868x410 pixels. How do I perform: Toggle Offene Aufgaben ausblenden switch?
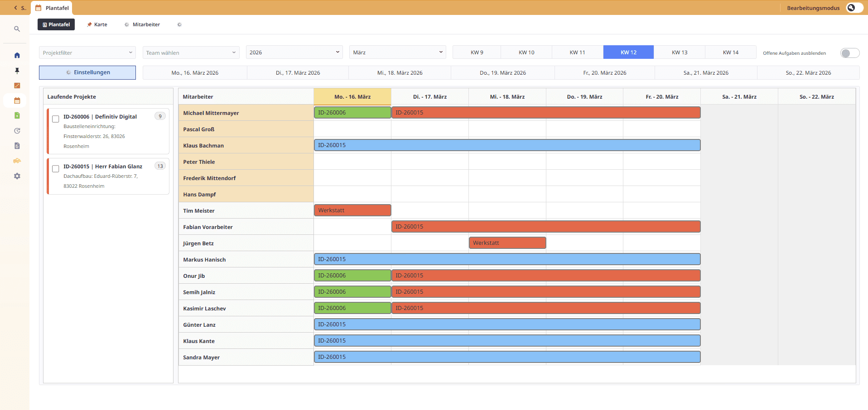click(x=850, y=53)
